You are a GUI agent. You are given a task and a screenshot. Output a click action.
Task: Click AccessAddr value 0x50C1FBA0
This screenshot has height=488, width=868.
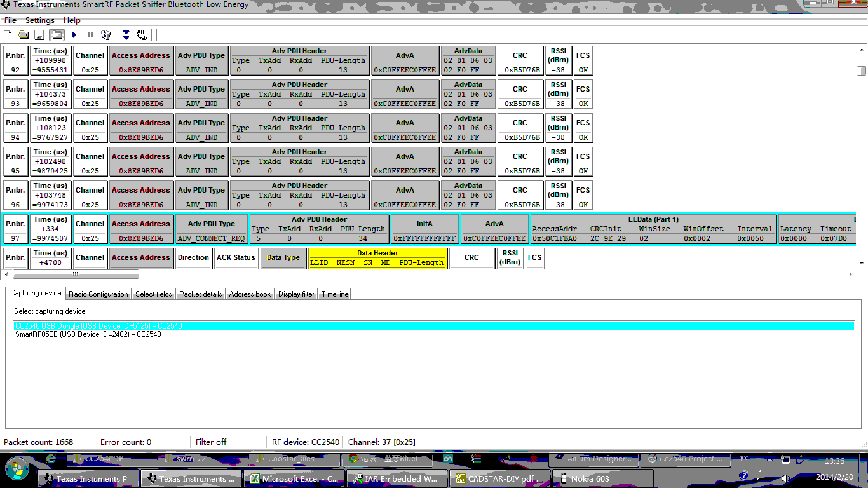point(554,239)
